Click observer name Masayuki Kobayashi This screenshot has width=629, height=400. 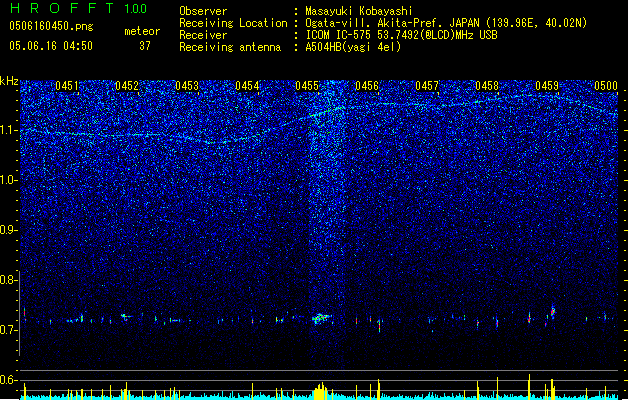click(359, 11)
